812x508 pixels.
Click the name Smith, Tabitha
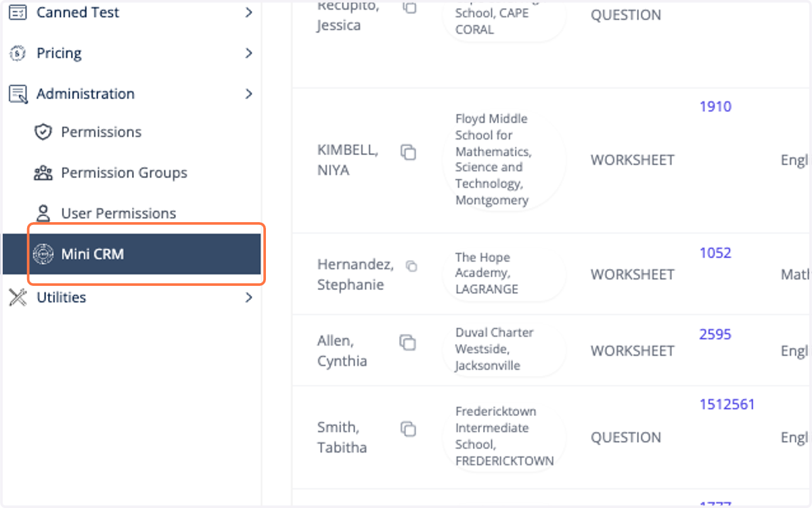(x=342, y=437)
